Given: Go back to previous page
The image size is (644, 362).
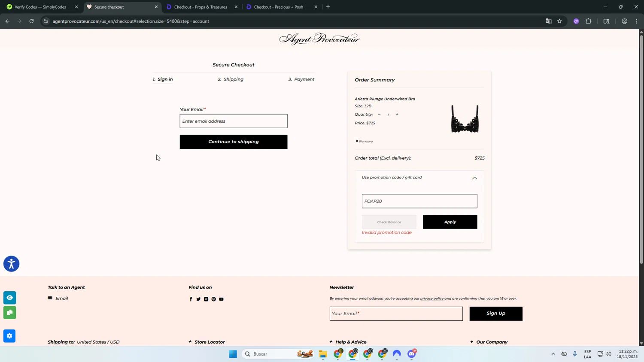Looking at the screenshot, I should (x=7, y=21).
